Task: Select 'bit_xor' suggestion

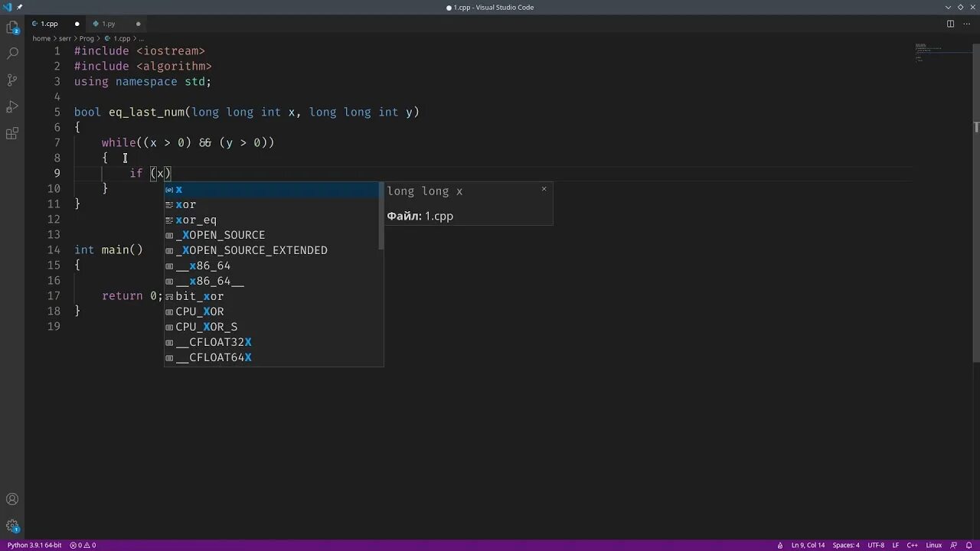Action: pos(272,296)
